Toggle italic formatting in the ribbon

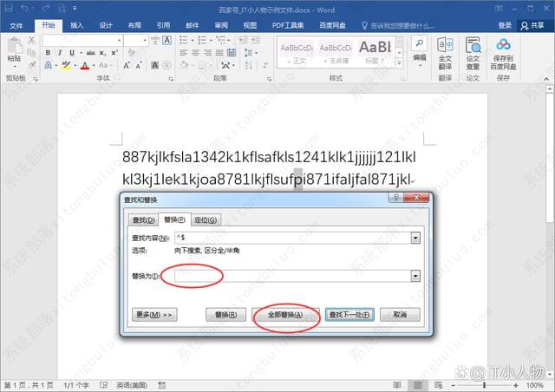click(x=60, y=53)
